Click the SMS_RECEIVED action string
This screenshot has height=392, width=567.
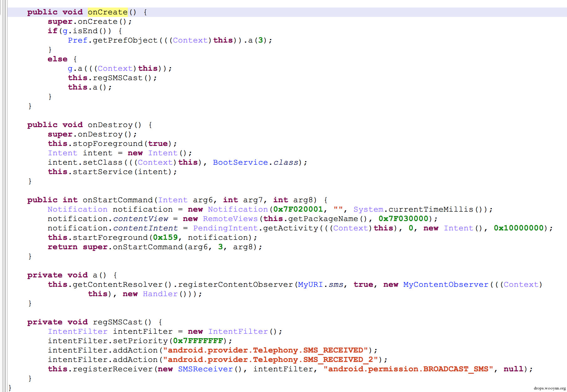point(265,350)
